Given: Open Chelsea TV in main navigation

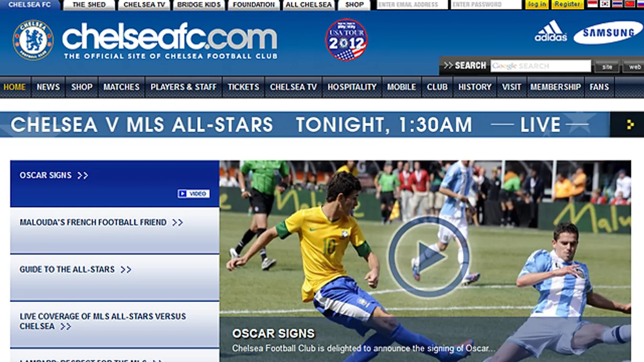Looking at the screenshot, I should [294, 87].
